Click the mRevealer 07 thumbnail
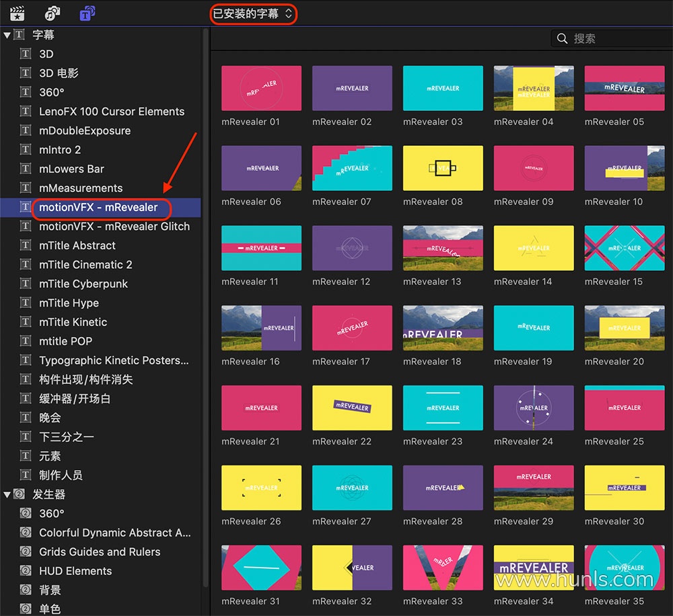The height and width of the screenshot is (616, 673). [x=352, y=168]
